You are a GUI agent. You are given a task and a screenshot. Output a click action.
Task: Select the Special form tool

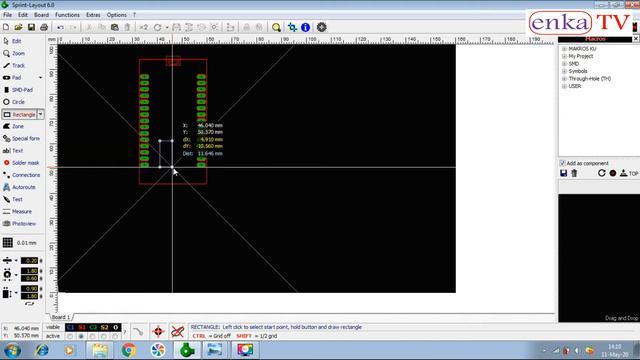(21, 139)
